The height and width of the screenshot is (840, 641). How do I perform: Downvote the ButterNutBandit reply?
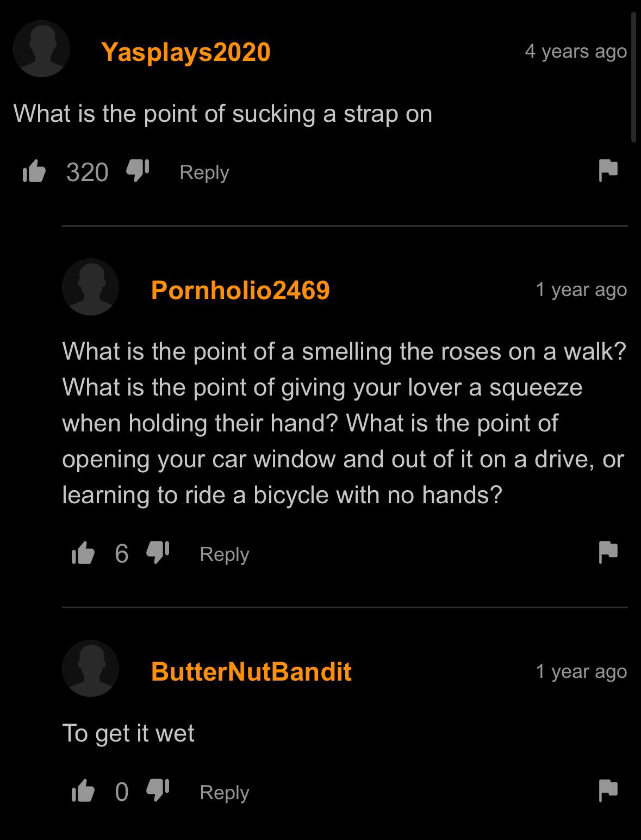[x=158, y=790]
